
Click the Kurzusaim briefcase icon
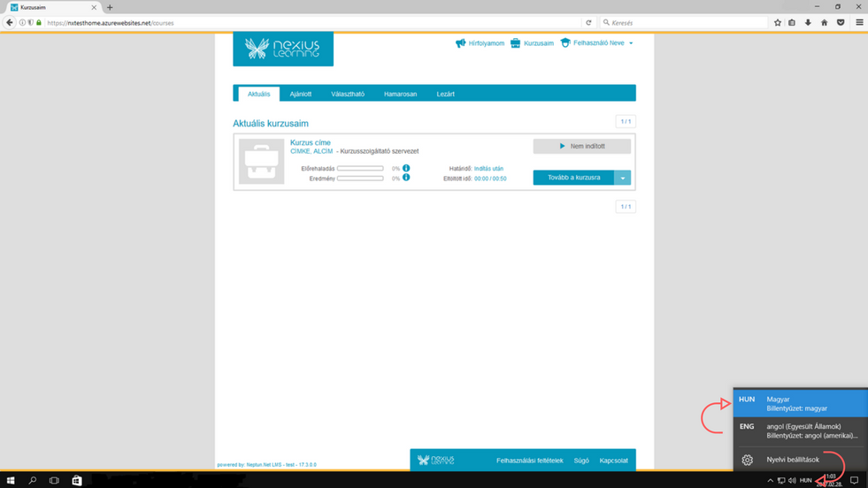pyautogui.click(x=516, y=43)
